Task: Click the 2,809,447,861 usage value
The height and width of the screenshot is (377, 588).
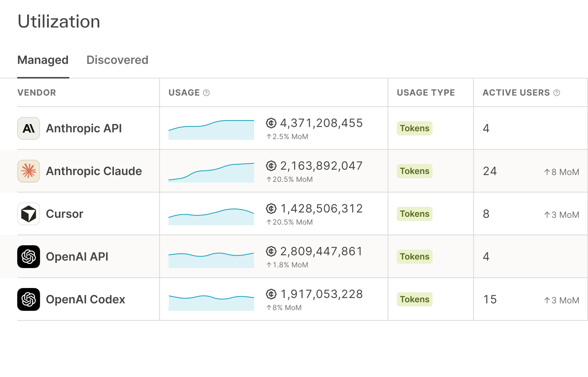Action: (321, 251)
